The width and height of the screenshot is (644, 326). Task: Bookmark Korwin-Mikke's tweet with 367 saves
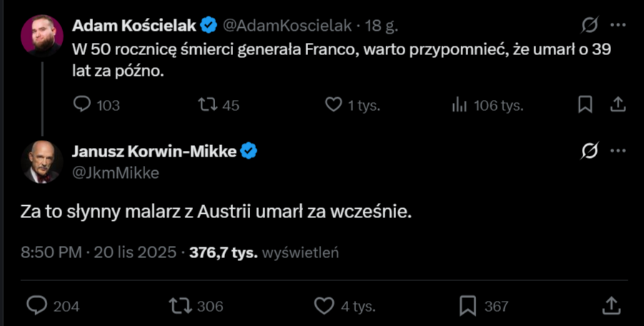coord(467,306)
